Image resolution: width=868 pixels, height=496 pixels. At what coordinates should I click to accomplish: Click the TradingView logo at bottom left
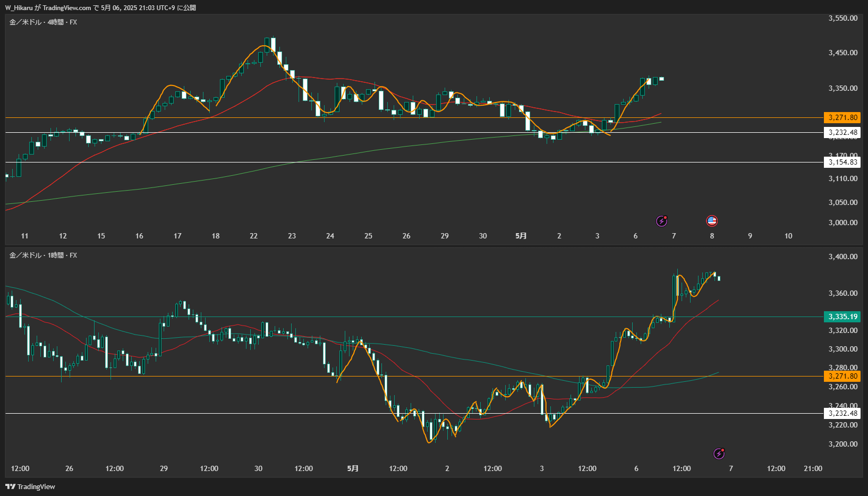pyautogui.click(x=30, y=486)
